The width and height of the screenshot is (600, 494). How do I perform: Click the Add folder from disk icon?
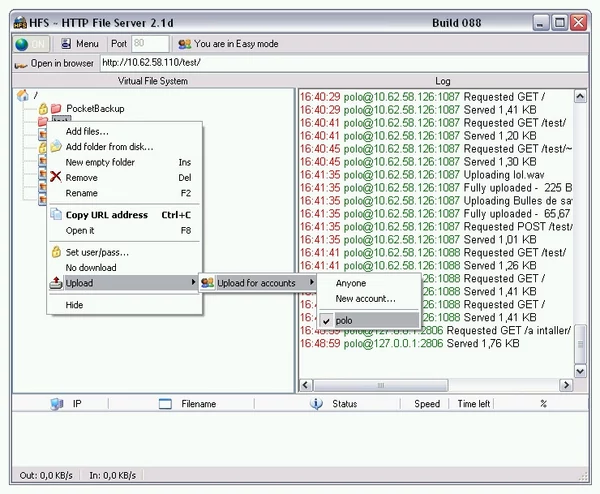[x=56, y=146]
